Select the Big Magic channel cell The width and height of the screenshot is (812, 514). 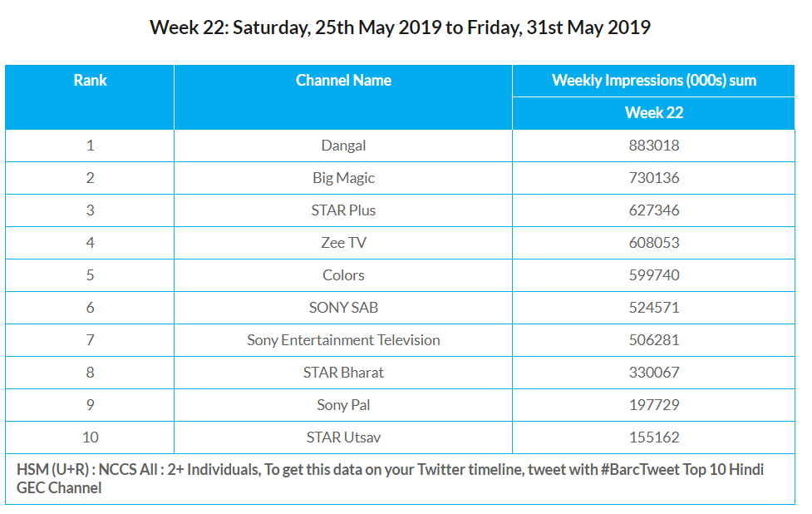343,178
